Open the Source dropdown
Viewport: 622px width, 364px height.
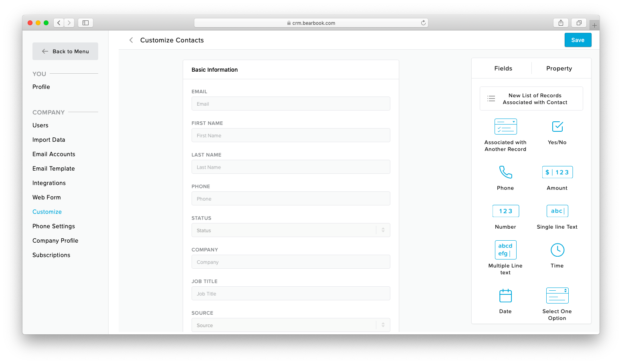coord(291,325)
